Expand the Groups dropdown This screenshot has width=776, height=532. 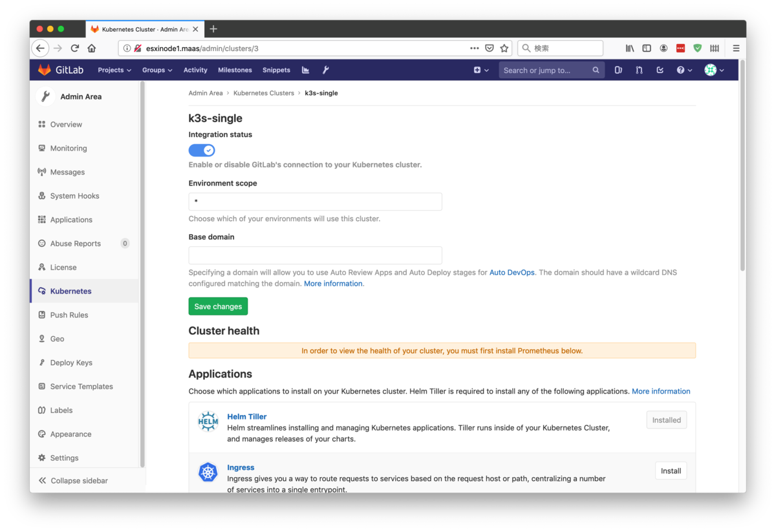[157, 70]
